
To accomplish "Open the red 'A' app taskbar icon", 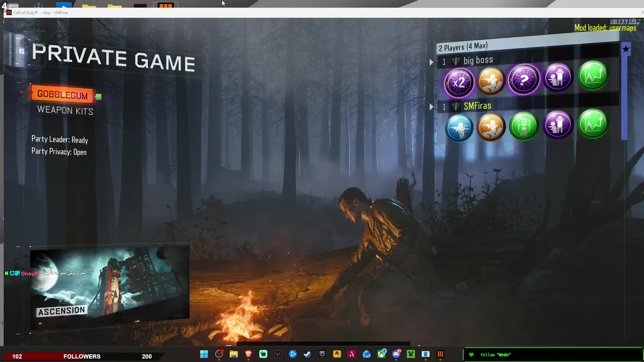I will pos(352,354).
